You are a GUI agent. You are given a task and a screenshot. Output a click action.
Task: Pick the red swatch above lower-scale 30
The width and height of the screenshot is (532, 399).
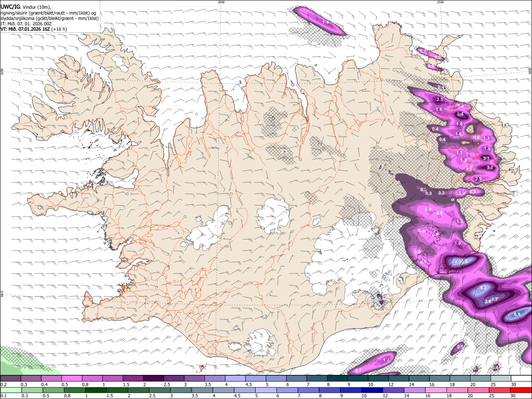coord(521,390)
